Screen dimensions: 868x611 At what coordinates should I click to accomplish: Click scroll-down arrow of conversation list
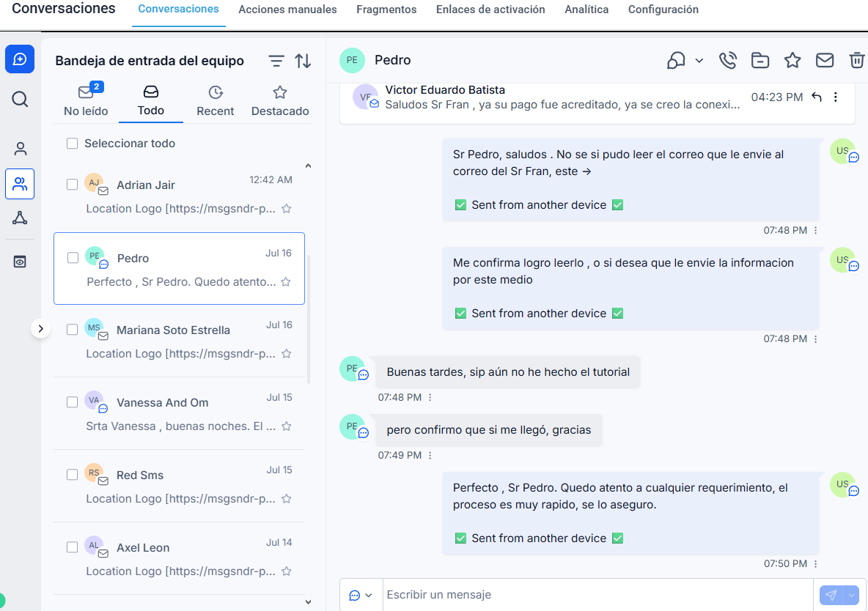coord(309,602)
